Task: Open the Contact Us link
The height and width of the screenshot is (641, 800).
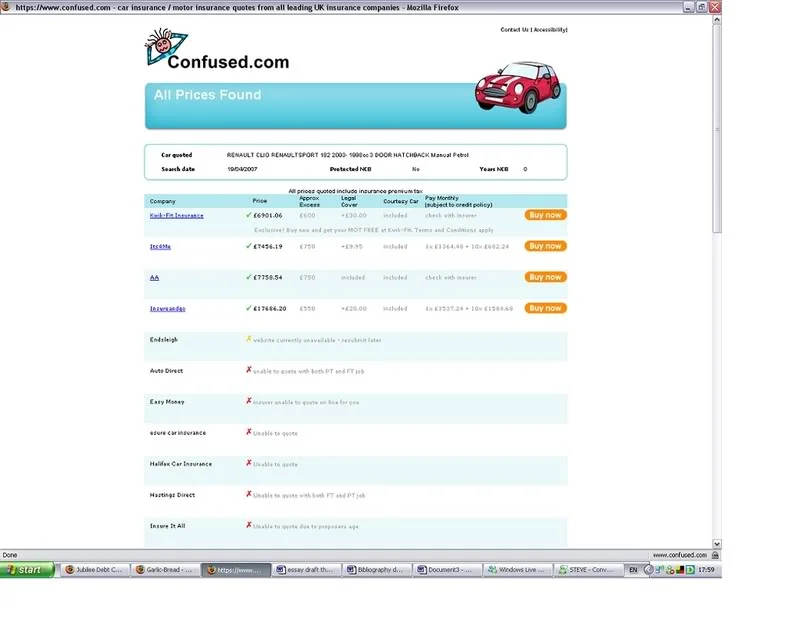Action: (x=514, y=30)
